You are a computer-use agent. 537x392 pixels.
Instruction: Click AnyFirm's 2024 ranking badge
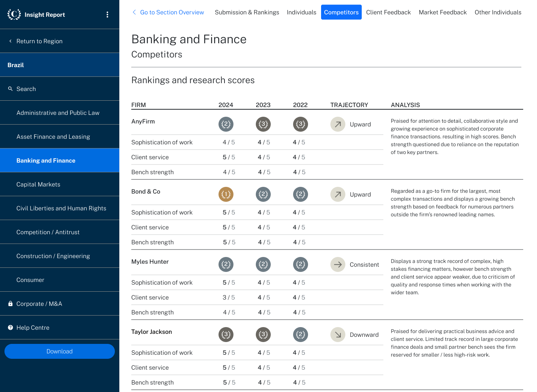226,124
